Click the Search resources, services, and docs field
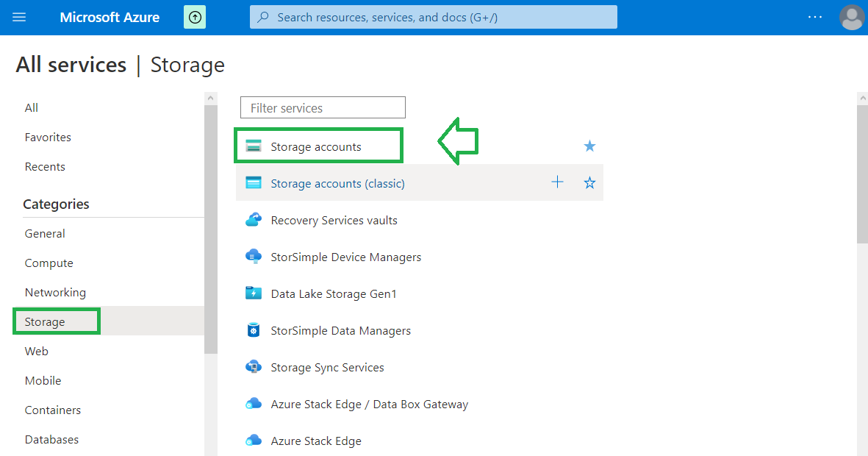868x456 pixels. [x=434, y=17]
